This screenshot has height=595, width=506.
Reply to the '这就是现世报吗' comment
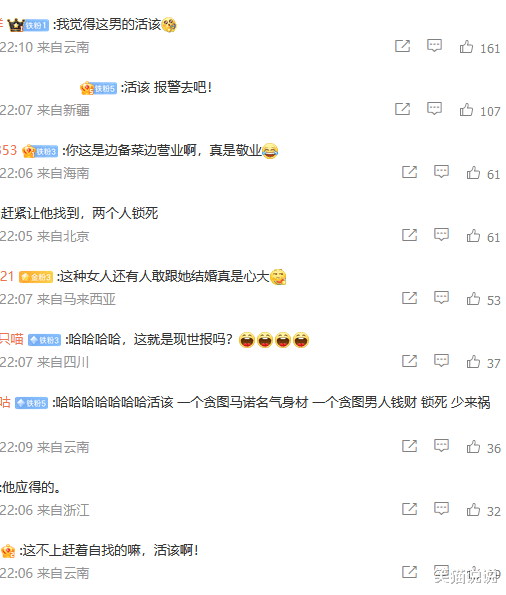click(x=441, y=361)
